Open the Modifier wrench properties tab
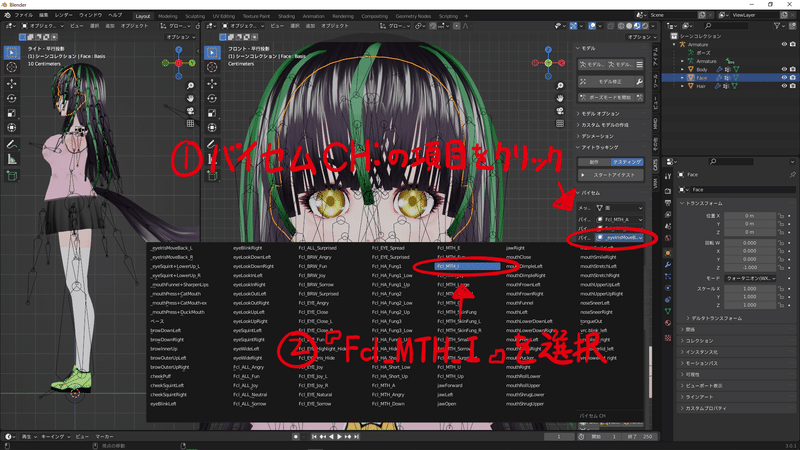The image size is (800, 450). click(668, 265)
